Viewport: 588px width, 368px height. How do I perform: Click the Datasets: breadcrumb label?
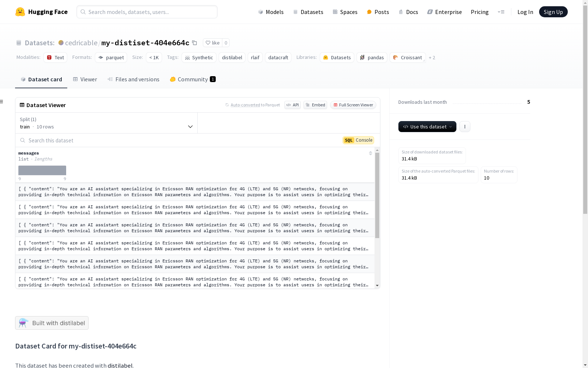[x=40, y=43]
